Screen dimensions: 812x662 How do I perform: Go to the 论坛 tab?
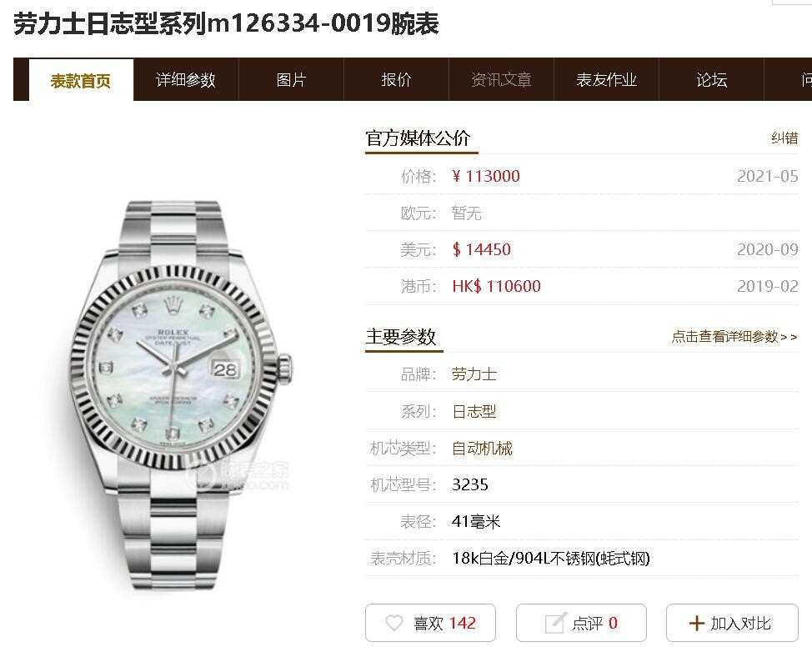(711, 80)
